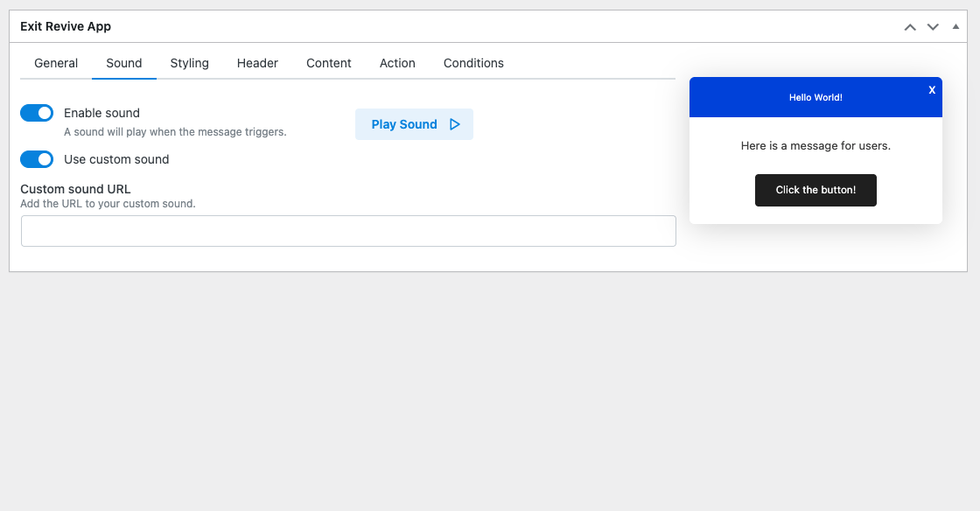Go to the Header tab

point(257,63)
